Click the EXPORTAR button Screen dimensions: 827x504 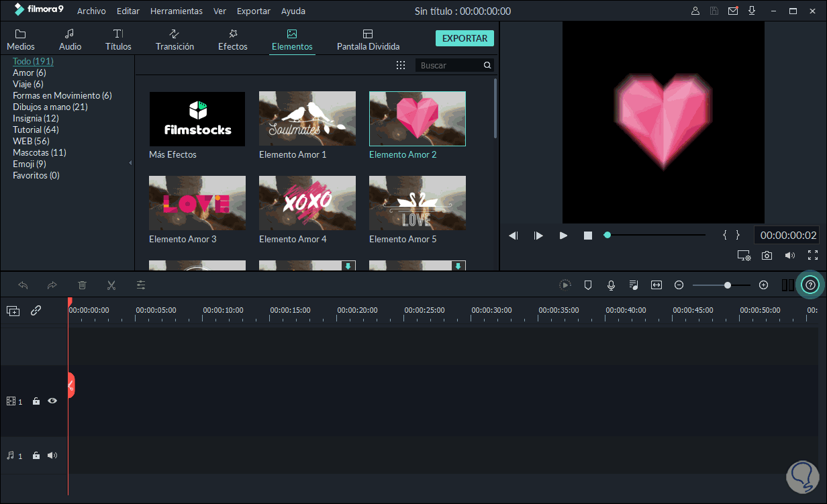coord(465,38)
